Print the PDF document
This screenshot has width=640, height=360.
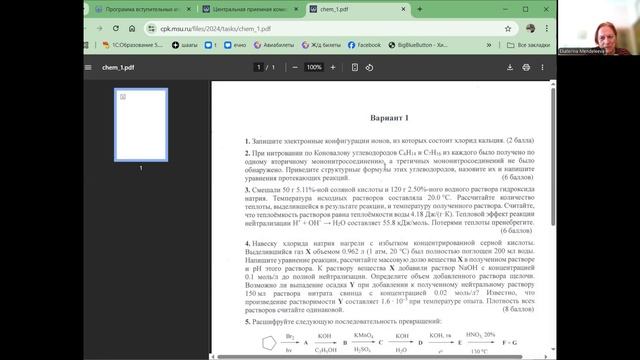526,67
